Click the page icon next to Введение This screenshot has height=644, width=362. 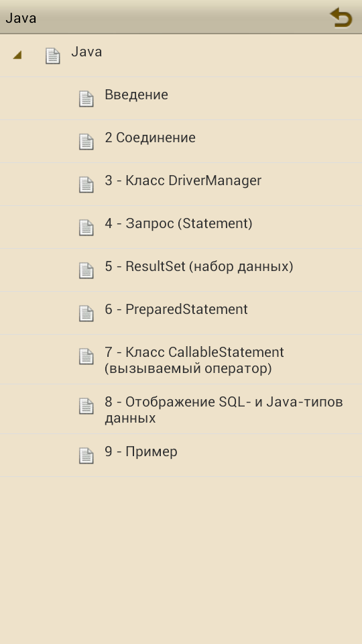(86, 99)
